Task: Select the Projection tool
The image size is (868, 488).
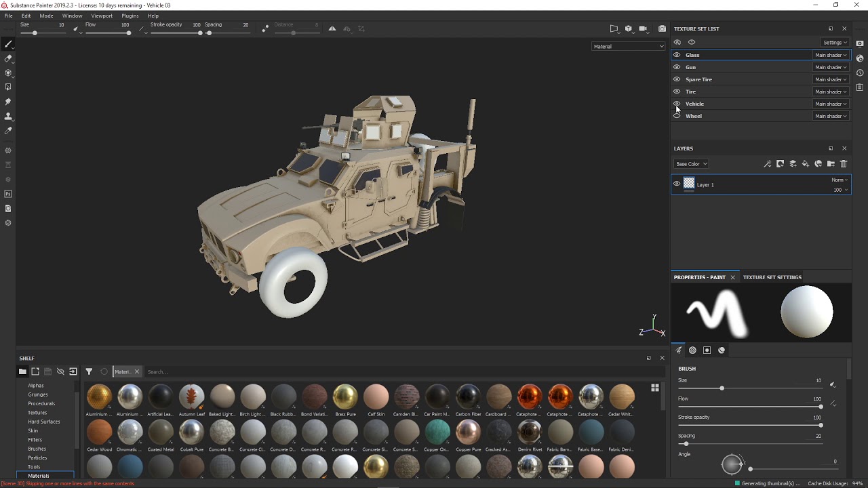Action: coord(8,73)
